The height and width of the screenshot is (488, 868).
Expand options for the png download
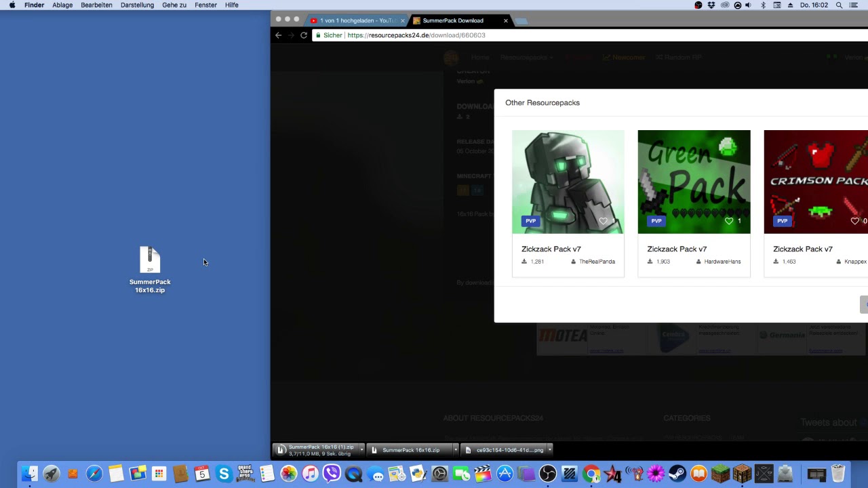point(549,450)
